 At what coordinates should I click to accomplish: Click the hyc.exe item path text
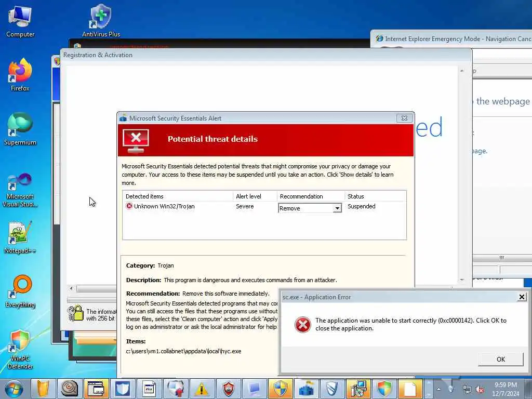pyautogui.click(x=183, y=351)
